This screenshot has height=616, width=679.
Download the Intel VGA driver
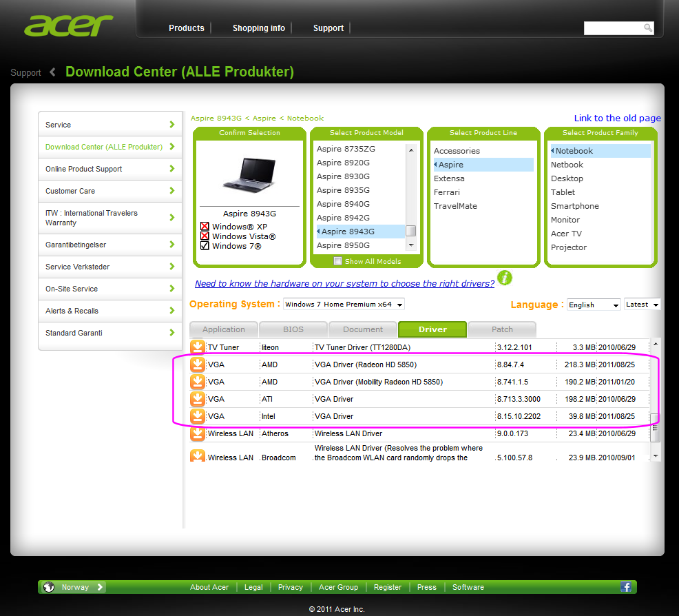coord(198,416)
